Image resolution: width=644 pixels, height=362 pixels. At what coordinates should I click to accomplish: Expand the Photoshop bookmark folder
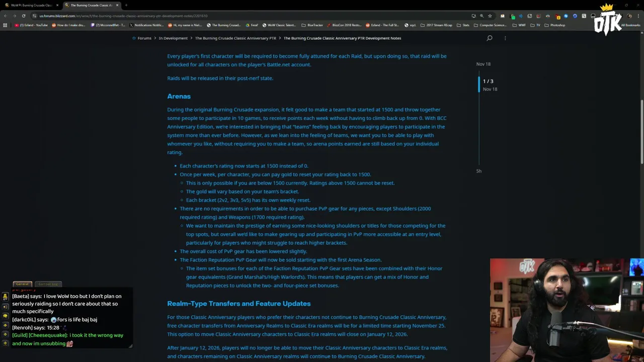pyautogui.click(x=555, y=25)
